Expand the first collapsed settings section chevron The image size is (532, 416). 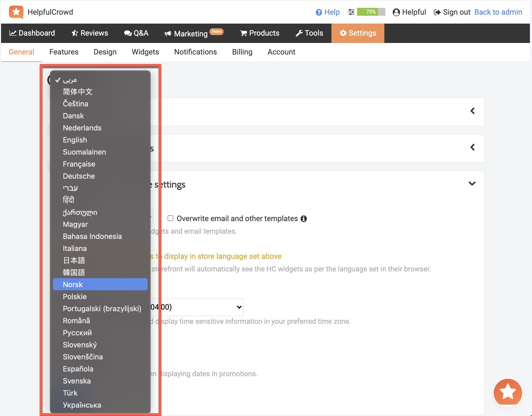[x=472, y=111]
